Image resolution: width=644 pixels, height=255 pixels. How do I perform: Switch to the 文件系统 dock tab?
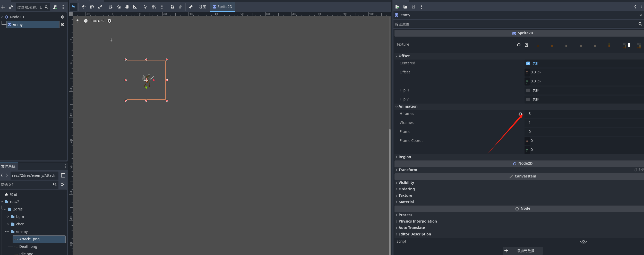(x=9, y=166)
